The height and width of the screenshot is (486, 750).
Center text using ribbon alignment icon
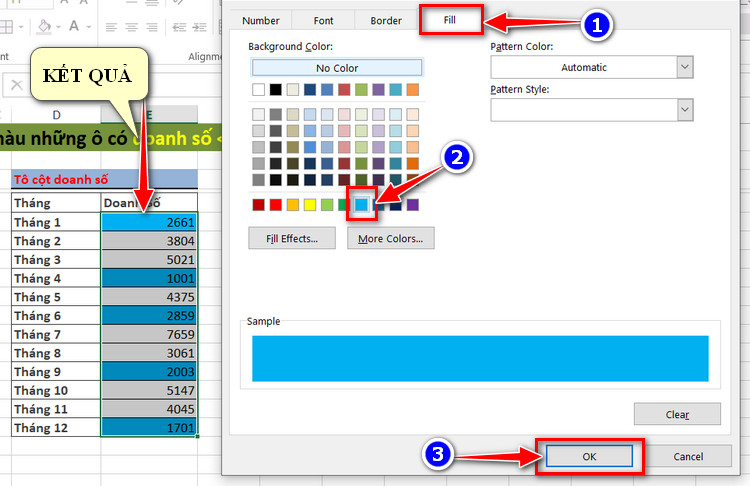(x=132, y=27)
